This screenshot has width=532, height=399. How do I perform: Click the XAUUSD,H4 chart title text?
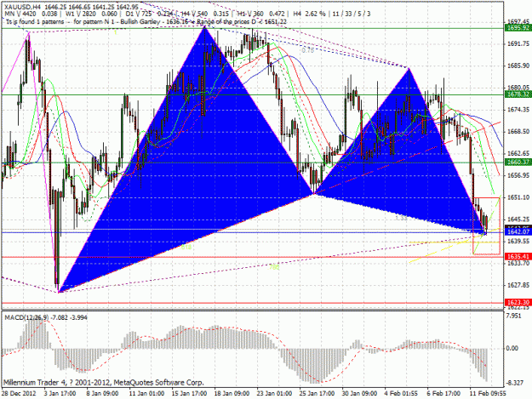(x=24, y=7)
